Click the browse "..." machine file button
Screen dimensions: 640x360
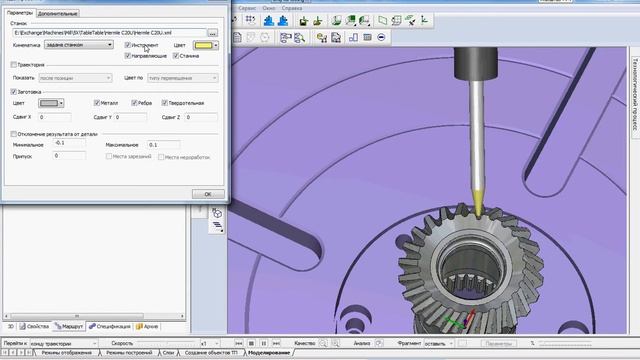(212, 33)
